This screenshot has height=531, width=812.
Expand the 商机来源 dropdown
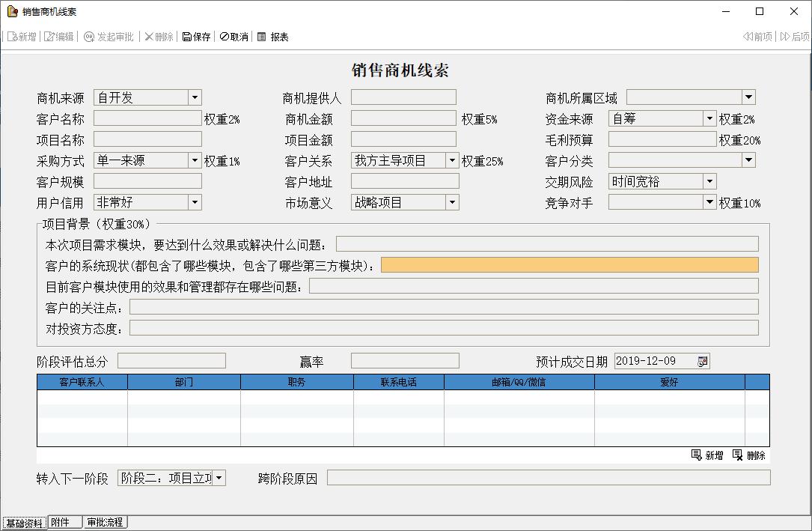point(195,97)
